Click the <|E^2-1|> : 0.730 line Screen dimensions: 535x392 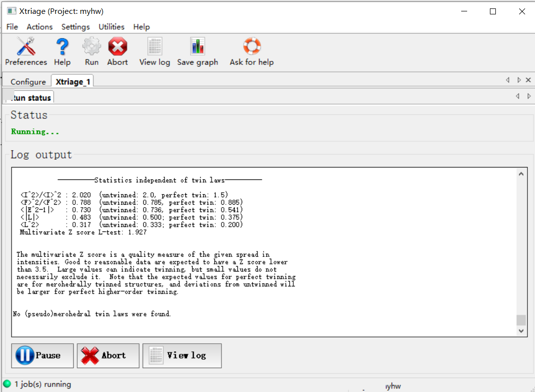(x=131, y=210)
